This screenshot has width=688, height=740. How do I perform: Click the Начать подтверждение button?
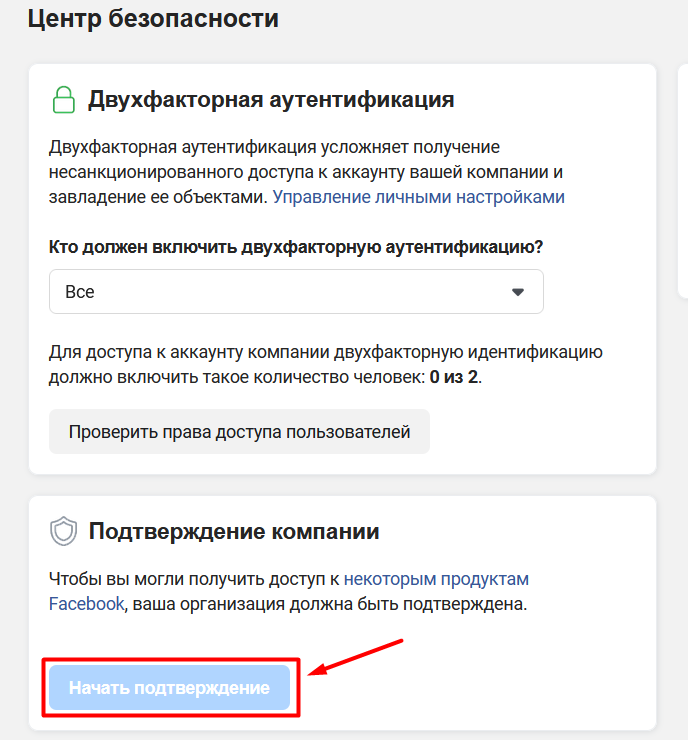tap(169, 688)
